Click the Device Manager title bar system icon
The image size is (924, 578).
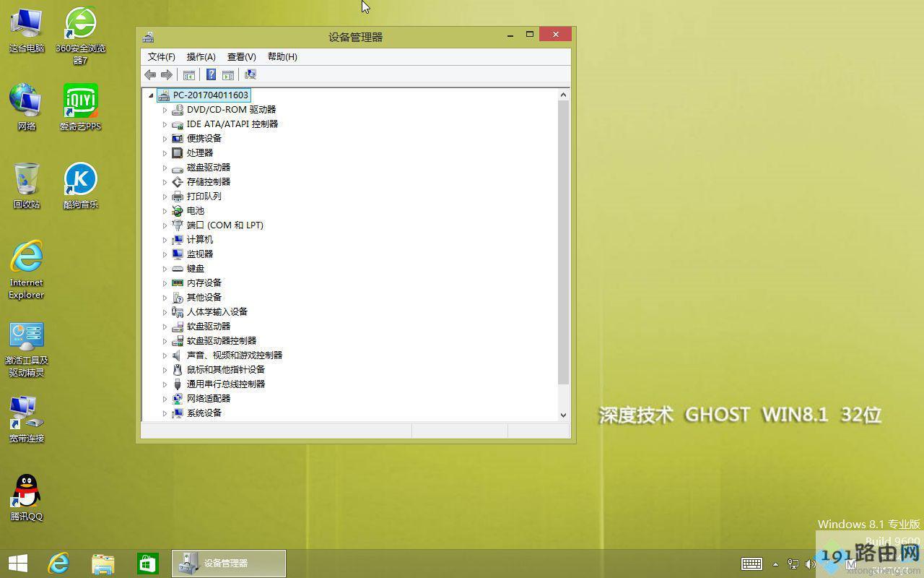tap(148, 37)
